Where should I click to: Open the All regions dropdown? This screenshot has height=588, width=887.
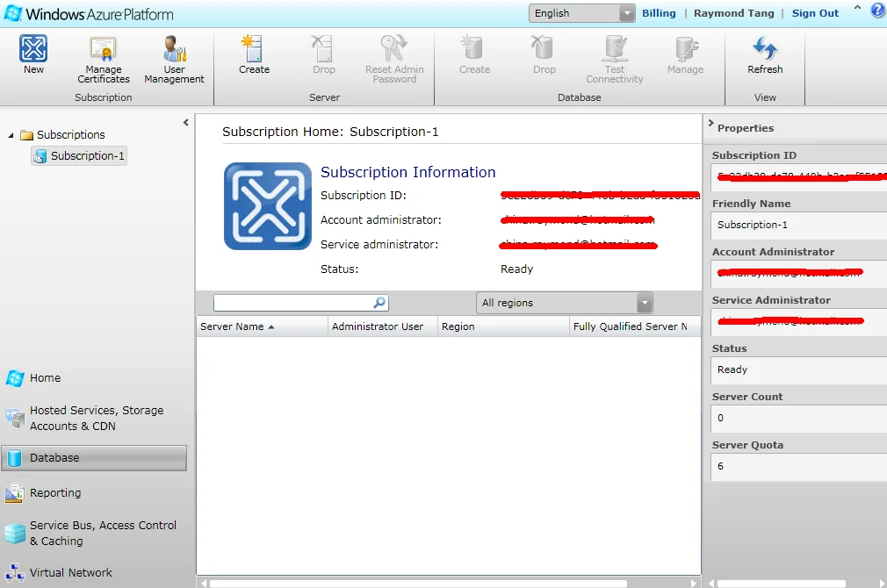pyautogui.click(x=565, y=303)
